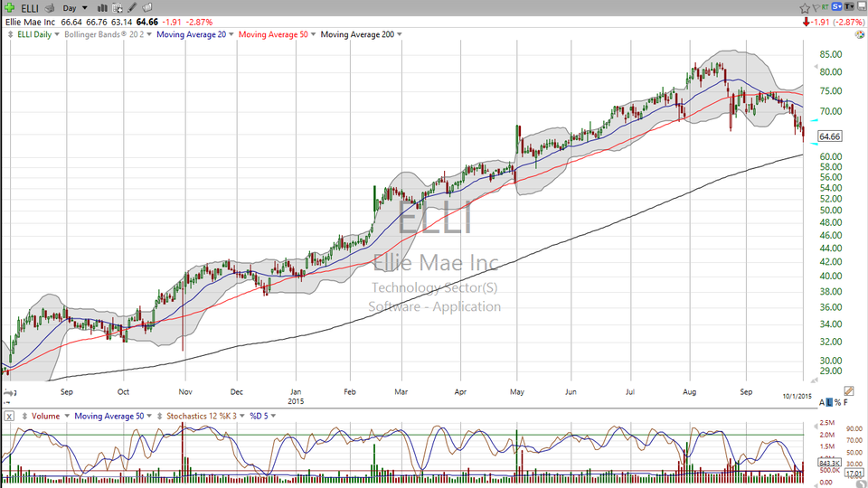Image resolution: width=868 pixels, height=488 pixels.
Task: Click the add-indicator icon in toolbar
Action: (x=118, y=8)
